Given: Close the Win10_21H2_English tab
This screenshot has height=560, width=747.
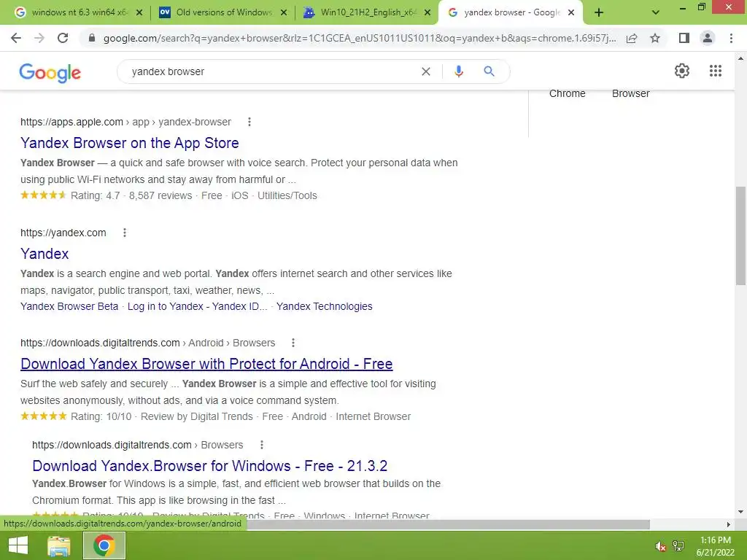Looking at the screenshot, I should tap(427, 12).
